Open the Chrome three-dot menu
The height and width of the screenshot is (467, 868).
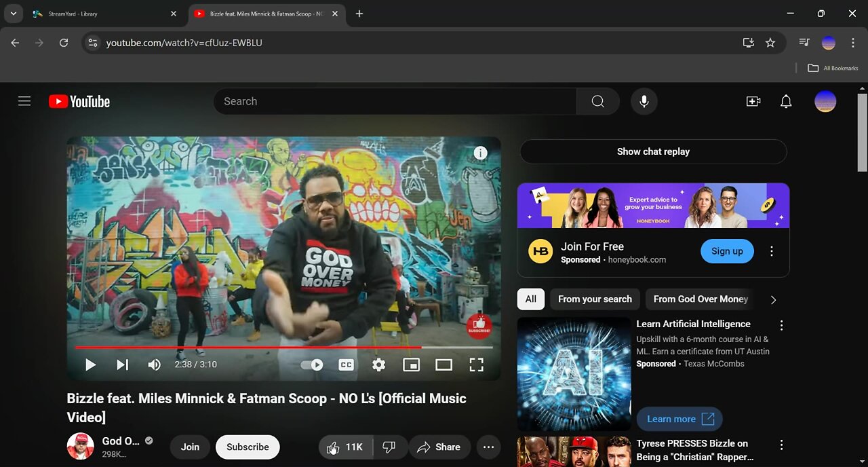(852, 43)
